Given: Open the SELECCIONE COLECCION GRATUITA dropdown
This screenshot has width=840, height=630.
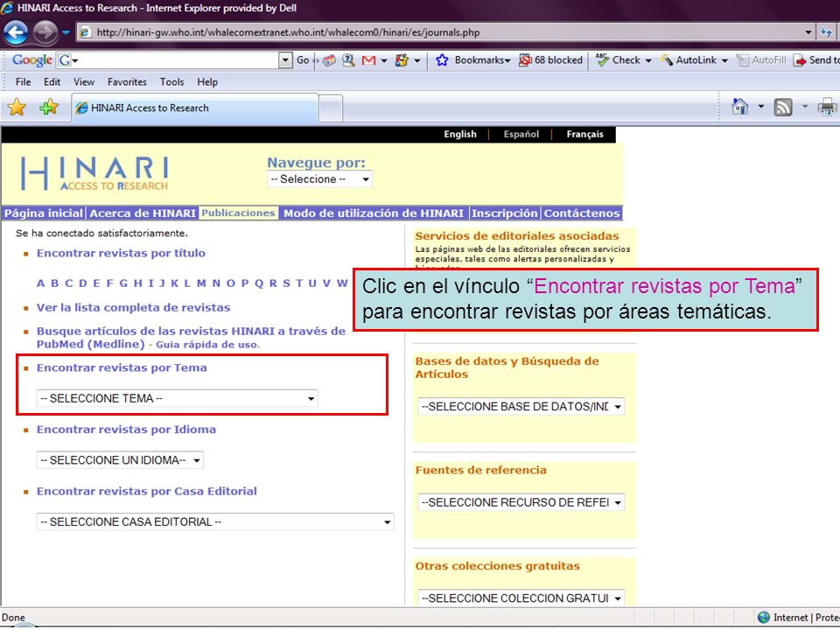Looking at the screenshot, I should pyautogui.click(x=521, y=598).
